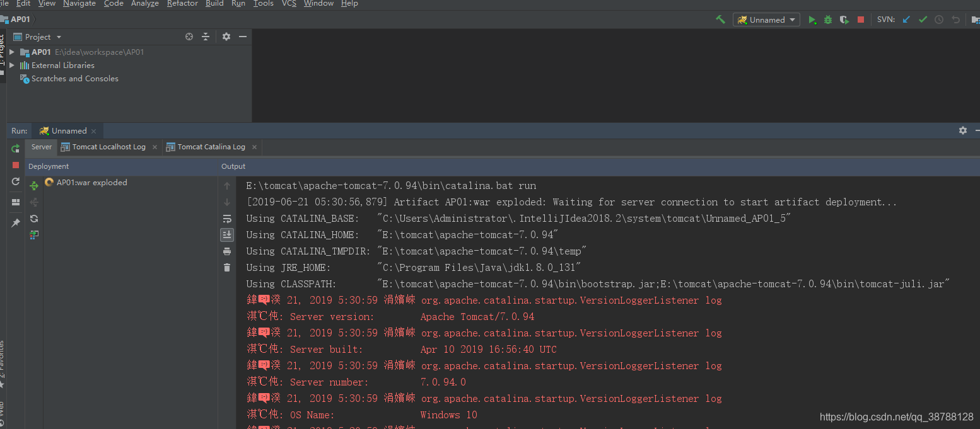Open the Help menu
This screenshot has height=429, width=980.
(349, 3)
